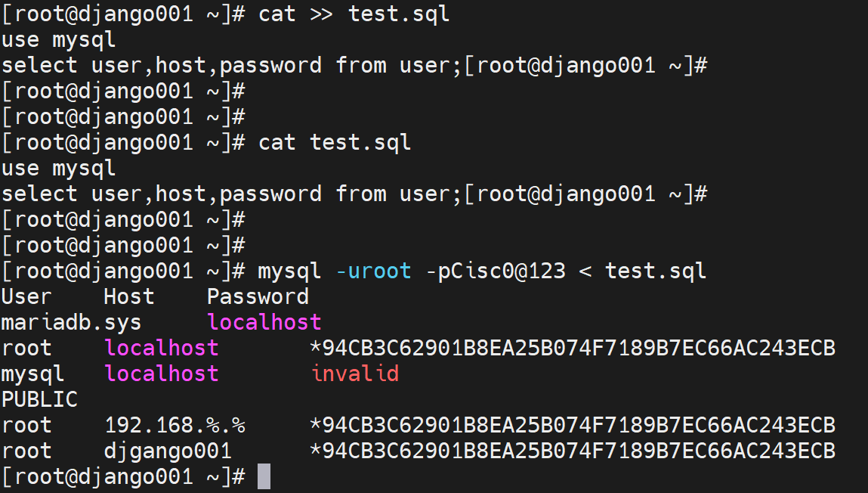Click the "PUBLIC" row in the output
The width and height of the screenshot is (868, 493).
click(x=39, y=399)
